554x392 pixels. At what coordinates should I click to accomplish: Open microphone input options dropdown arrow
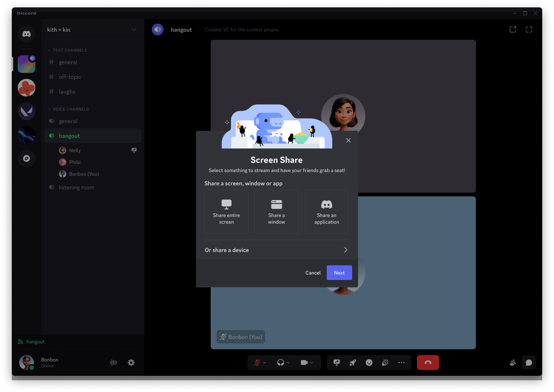click(x=264, y=363)
